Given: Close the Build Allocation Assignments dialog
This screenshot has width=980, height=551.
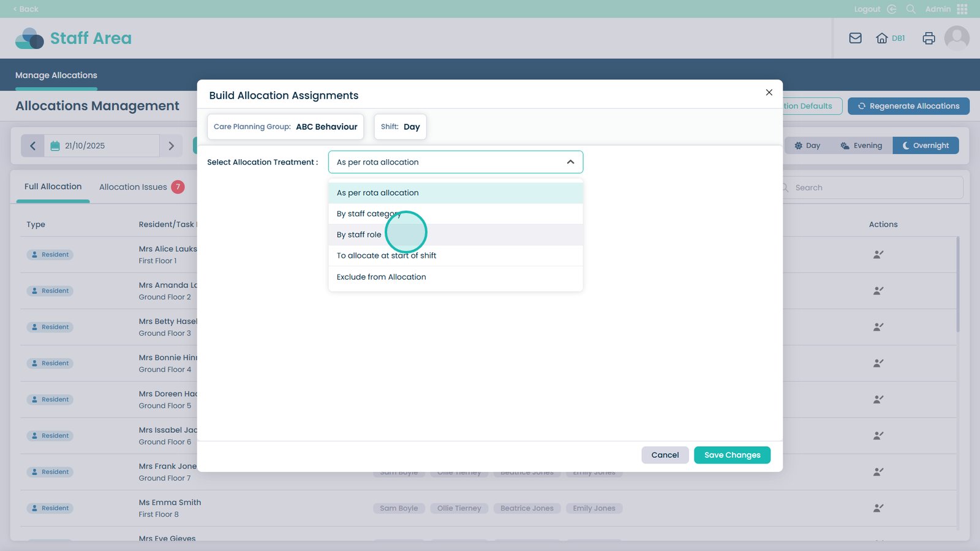Looking at the screenshot, I should click(x=769, y=92).
